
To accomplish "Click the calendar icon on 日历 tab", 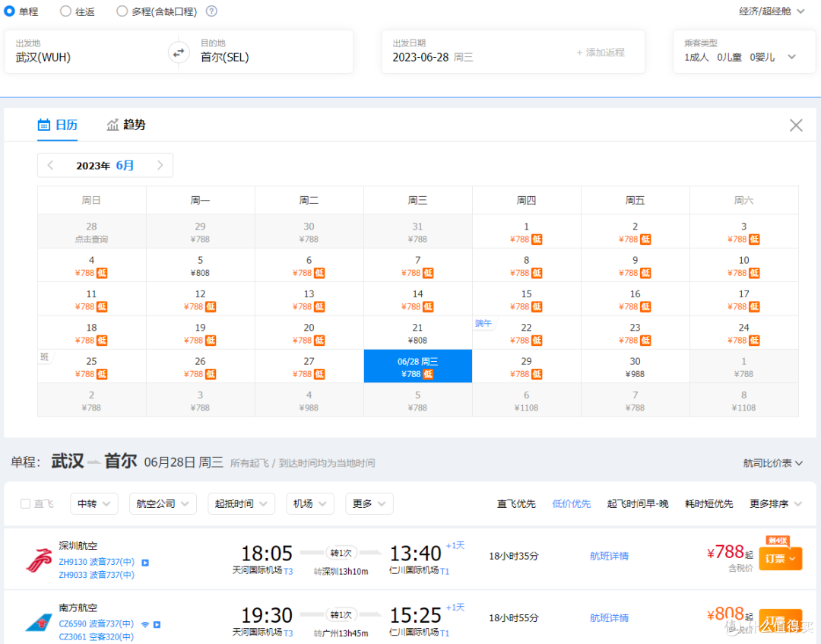I will [44, 125].
